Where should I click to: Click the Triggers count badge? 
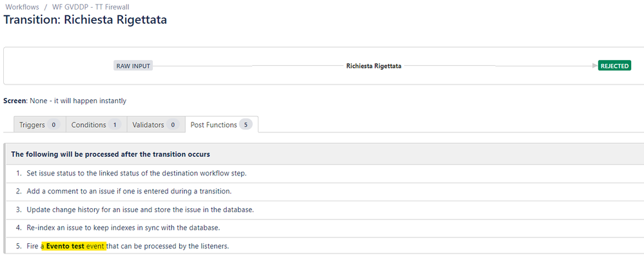coord(54,124)
